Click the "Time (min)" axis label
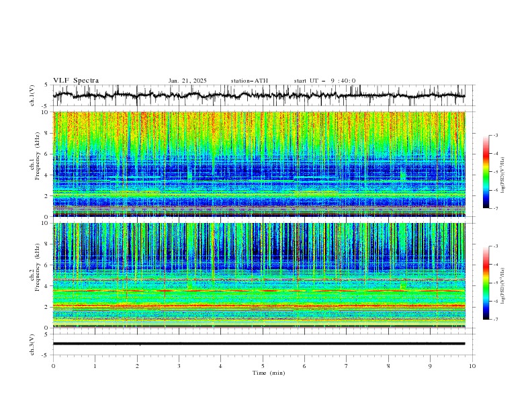Viewport: 532px width, 411px height. coord(269,373)
